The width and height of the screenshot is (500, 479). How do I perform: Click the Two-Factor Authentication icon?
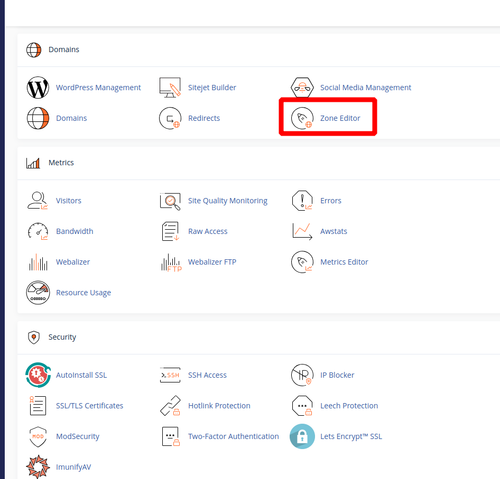[x=171, y=436]
